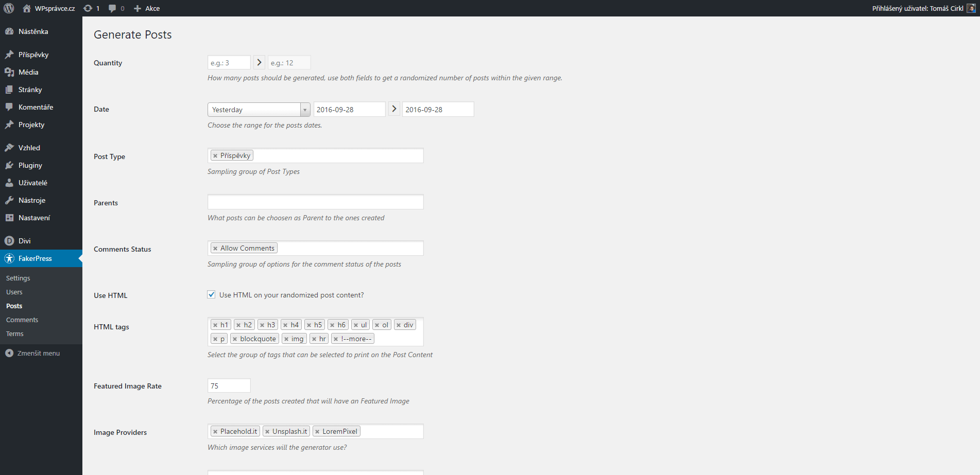The image size is (980, 475).
Task: Click the end date field
Action: coord(438,110)
